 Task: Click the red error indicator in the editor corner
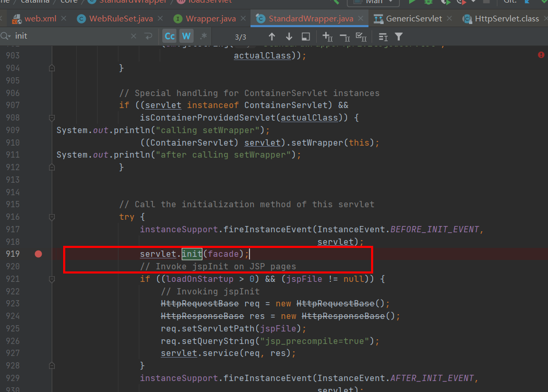[x=541, y=55]
